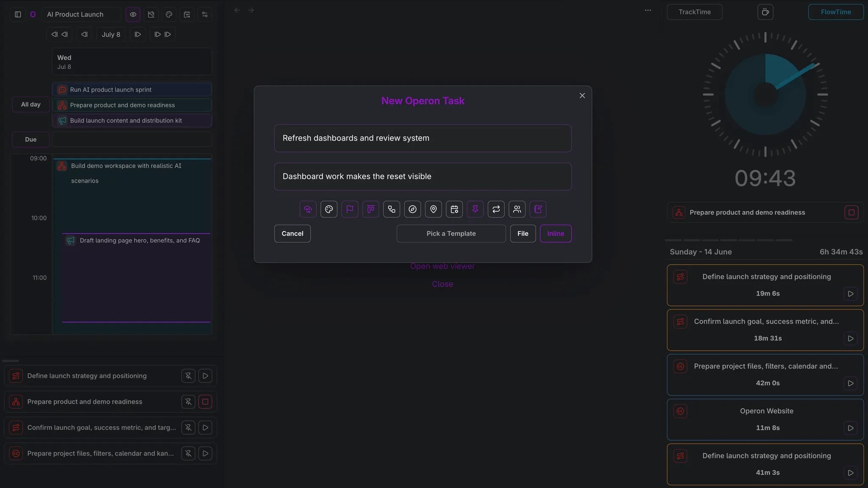
Task: Click the forward navigation arrow
Action: (251, 10)
